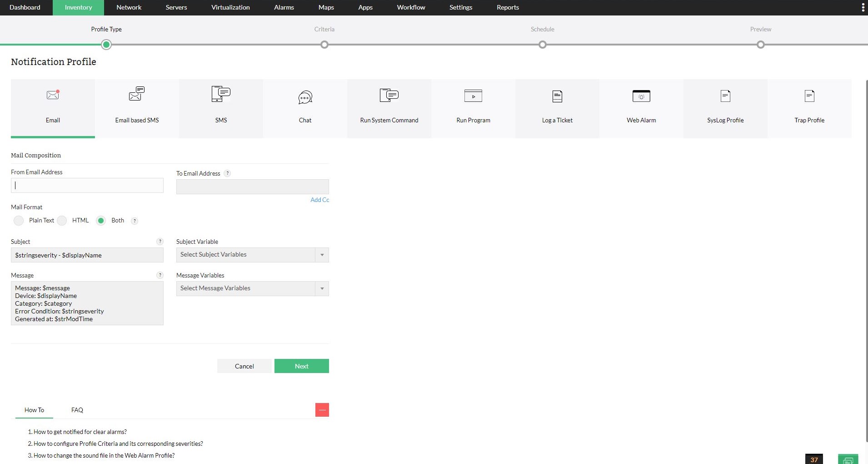The height and width of the screenshot is (464, 868).
Task: Pick the SMS profile type icon
Action: pyautogui.click(x=221, y=93)
